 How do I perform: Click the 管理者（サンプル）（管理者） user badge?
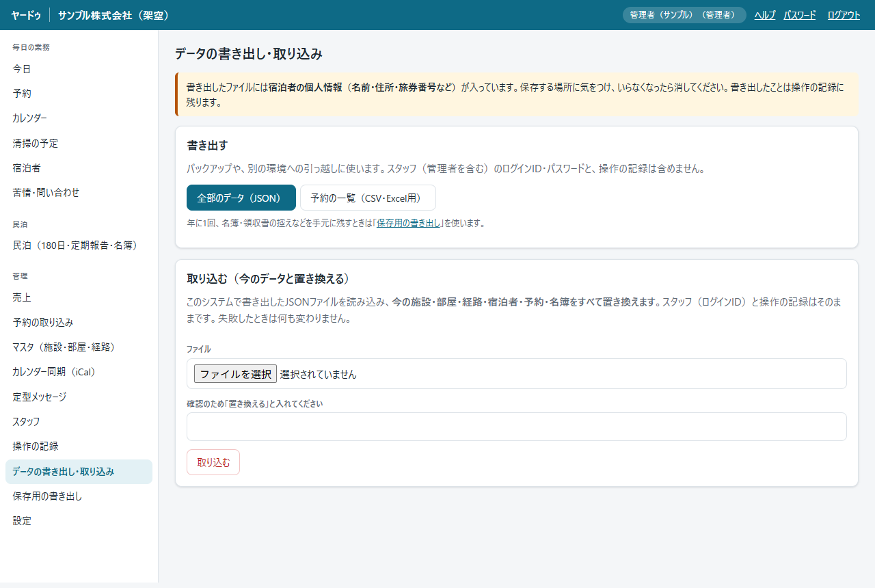[x=684, y=15]
